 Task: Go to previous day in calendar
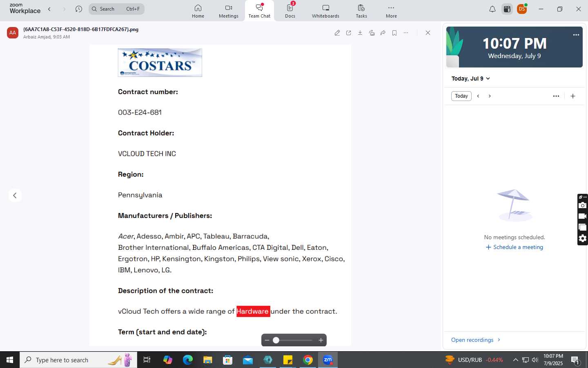(478, 96)
